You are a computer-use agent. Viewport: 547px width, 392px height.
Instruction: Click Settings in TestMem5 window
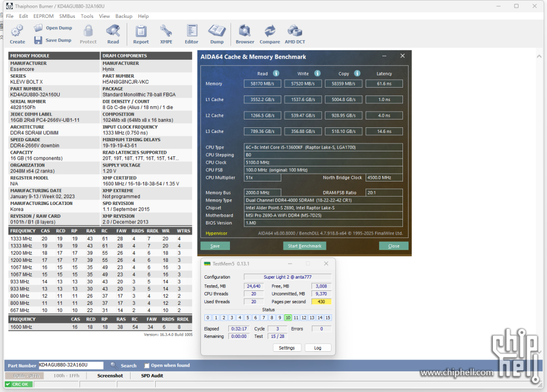286,348
